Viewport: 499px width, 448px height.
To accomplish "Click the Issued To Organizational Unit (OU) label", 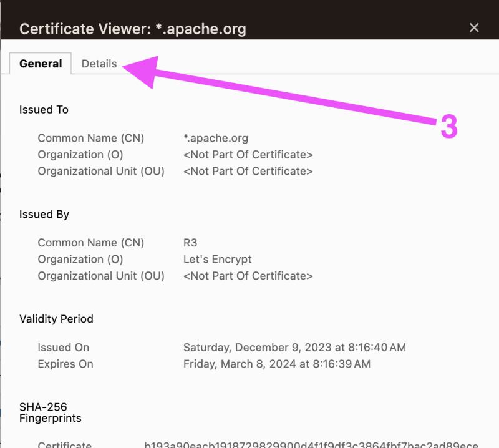I will point(101,172).
